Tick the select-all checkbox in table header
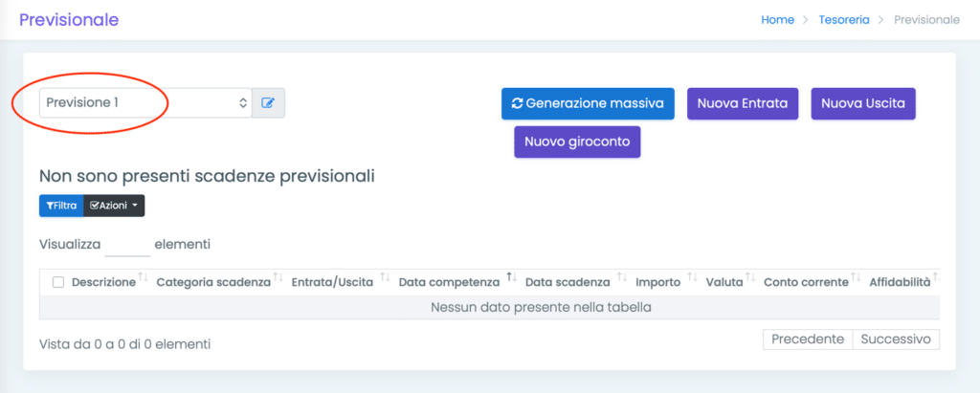 click(x=58, y=282)
